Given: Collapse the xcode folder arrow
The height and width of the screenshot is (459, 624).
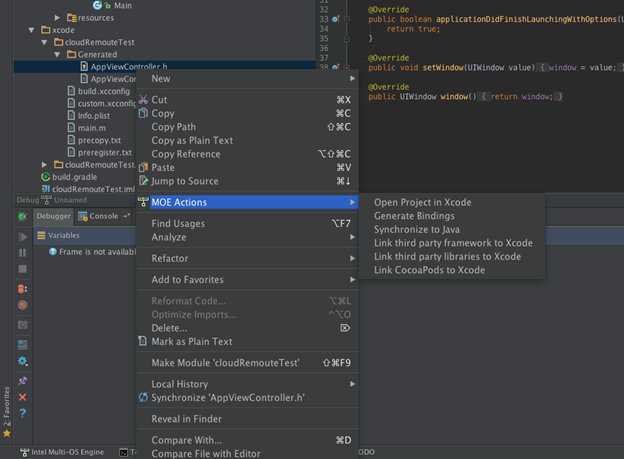Looking at the screenshot, I should [x=31, y=30].
